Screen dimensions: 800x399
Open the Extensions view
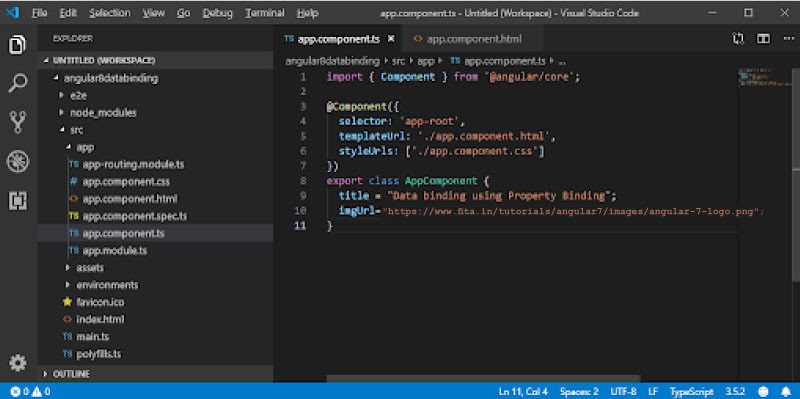pyautogui.click(x=18, y=201)
